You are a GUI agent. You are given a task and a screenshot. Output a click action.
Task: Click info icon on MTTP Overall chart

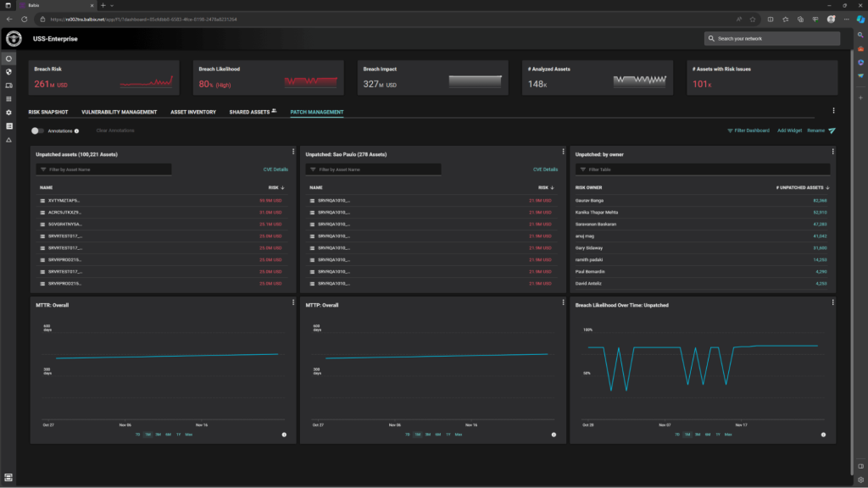tap(554, 435)
